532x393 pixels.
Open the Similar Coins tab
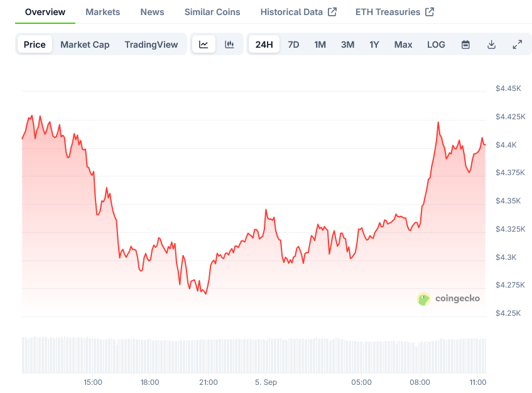[x=212, y=12]
